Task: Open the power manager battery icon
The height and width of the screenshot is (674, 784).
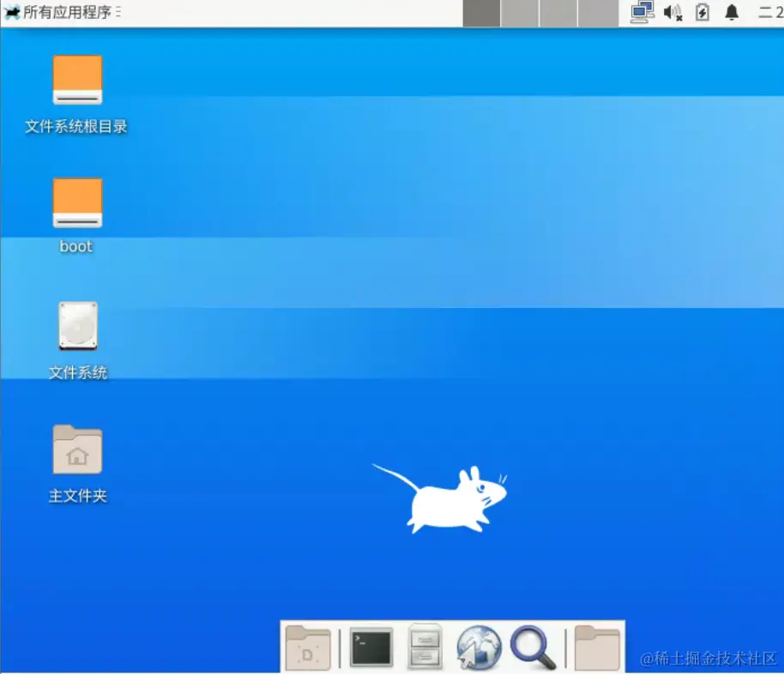Action: pos(702,12)
